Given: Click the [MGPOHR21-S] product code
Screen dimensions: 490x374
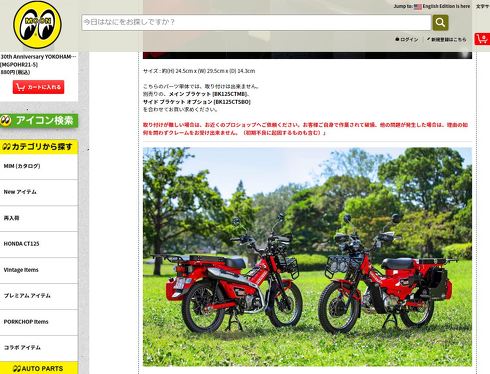Looking at the screenshot, I should [x=19, y=65].
